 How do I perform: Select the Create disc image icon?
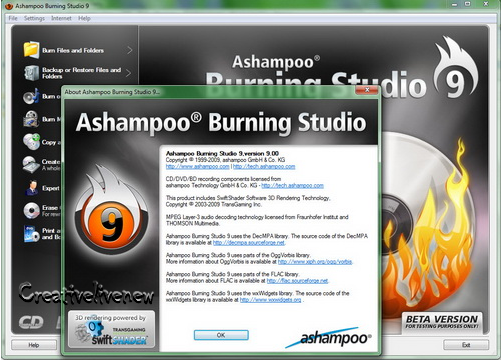click(x=31, y=165)
